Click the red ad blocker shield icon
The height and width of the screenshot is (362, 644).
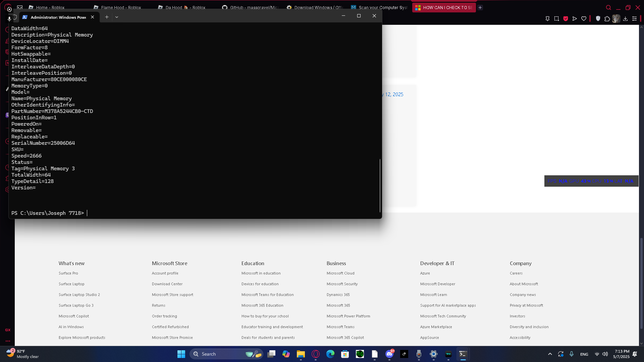point(566,19)
